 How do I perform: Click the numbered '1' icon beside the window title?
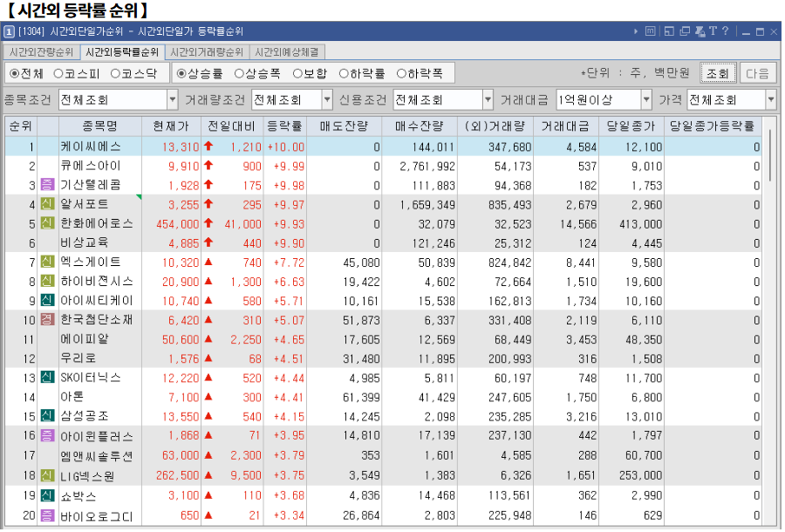tap(9, 31)
